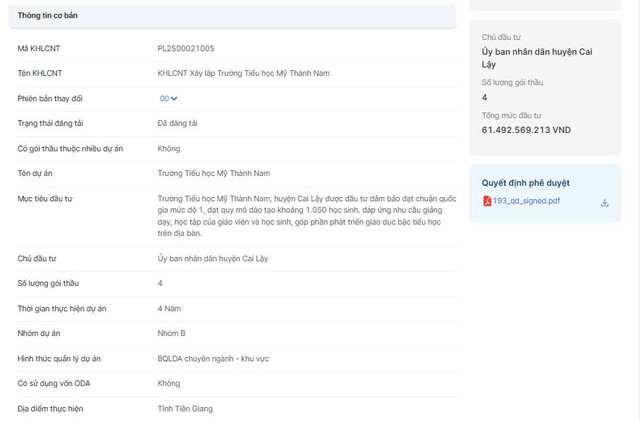
Task: Click the Tên dự án field label
Action: point(38,173)
